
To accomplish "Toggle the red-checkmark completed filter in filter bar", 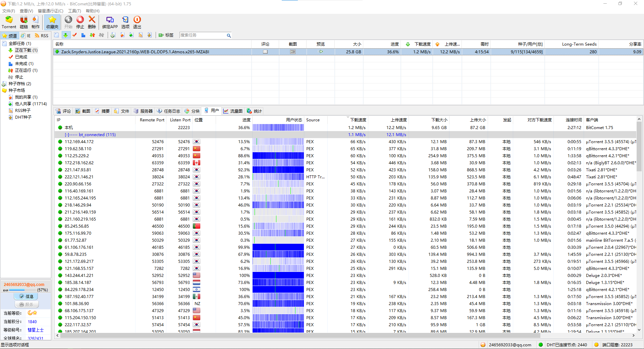I will tap(74, 35).
